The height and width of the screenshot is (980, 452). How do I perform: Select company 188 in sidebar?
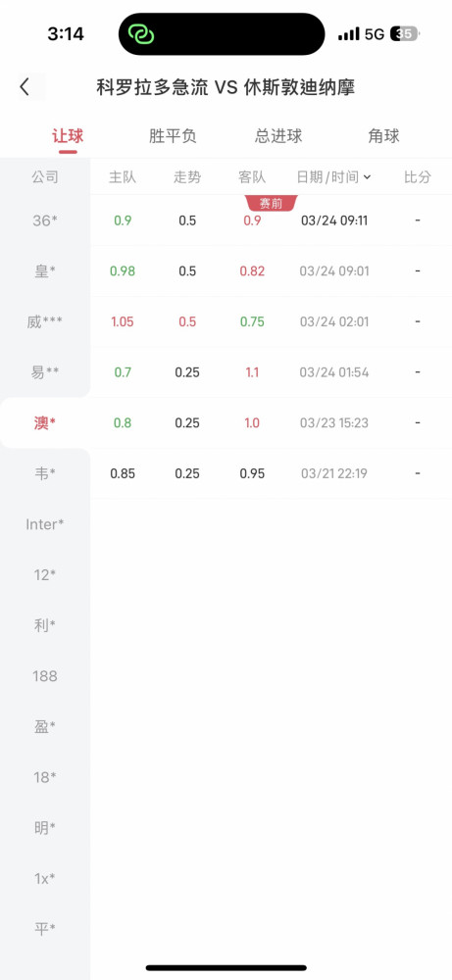point(45,675)
